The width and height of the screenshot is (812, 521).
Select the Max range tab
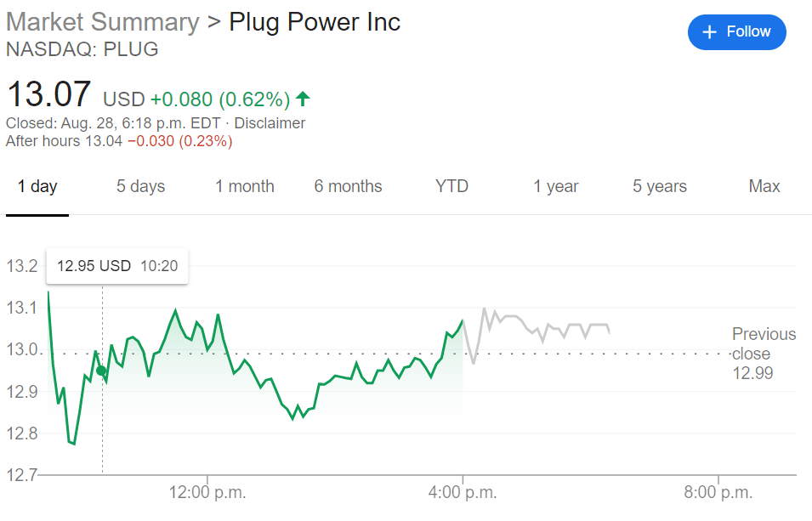pos(764,187)
